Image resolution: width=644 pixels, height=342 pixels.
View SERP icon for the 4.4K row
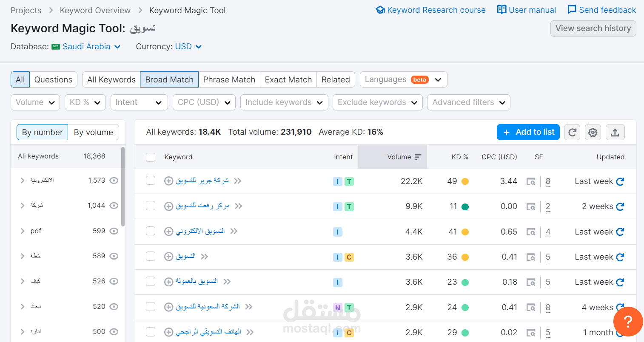click(531, 232)
